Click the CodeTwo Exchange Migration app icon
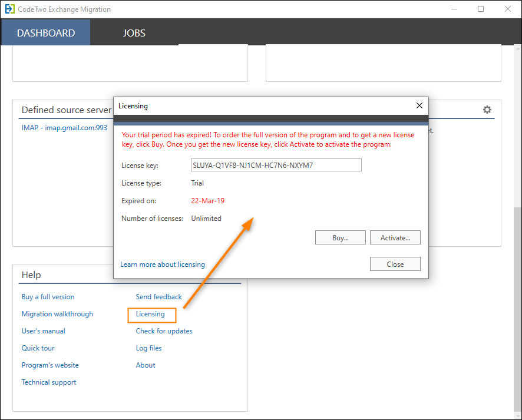The height and width of the screenshot is (420, 522). click(9, 9)
